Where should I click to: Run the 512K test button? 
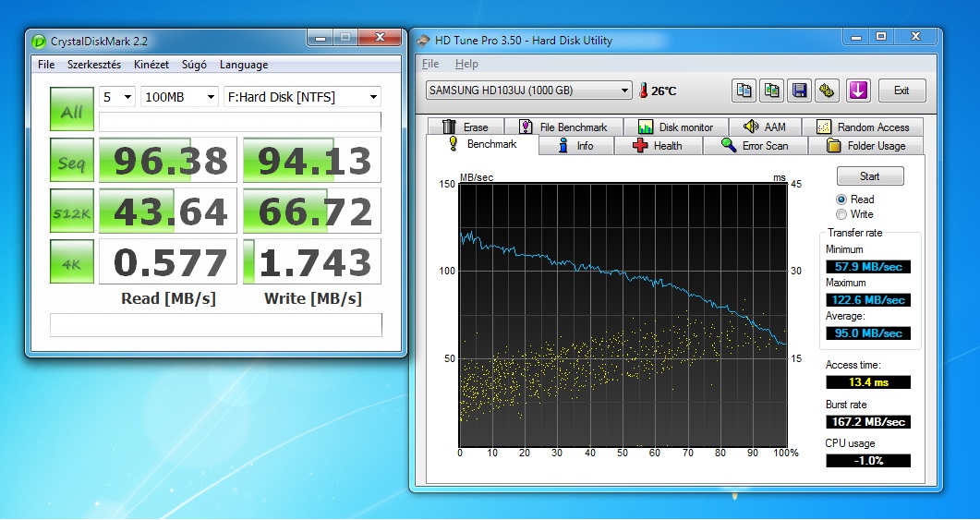pos(72,212)
